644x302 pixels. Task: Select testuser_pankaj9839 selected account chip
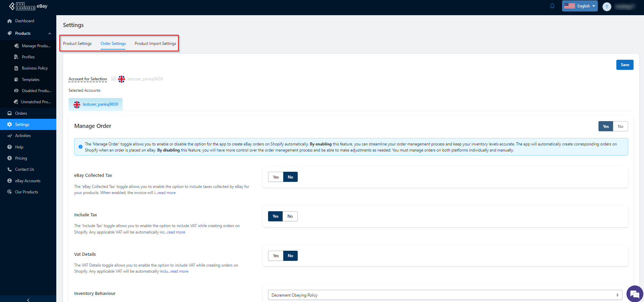pyautogui.click(x=96, y=104)
